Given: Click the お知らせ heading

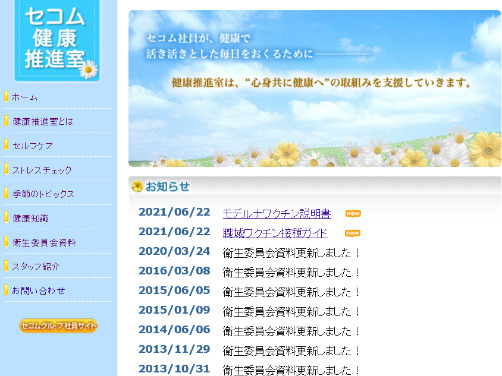Looking at the screenshot, I should 168,186.
